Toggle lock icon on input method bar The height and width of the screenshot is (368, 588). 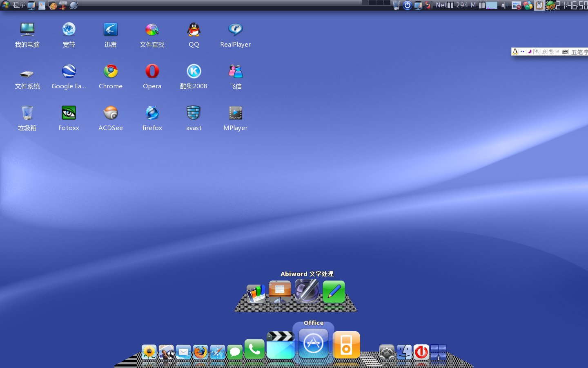pyautogui.click(x=558, y=52)
